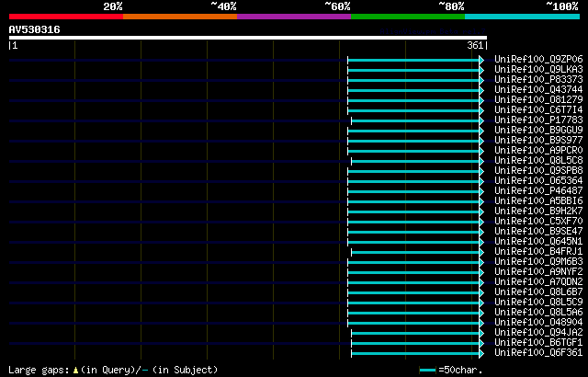588x377 pixels.
Task: Click the arrowhead on the UniRef100_B4FRJ1 bar
Action: click(x=481, y=253)
